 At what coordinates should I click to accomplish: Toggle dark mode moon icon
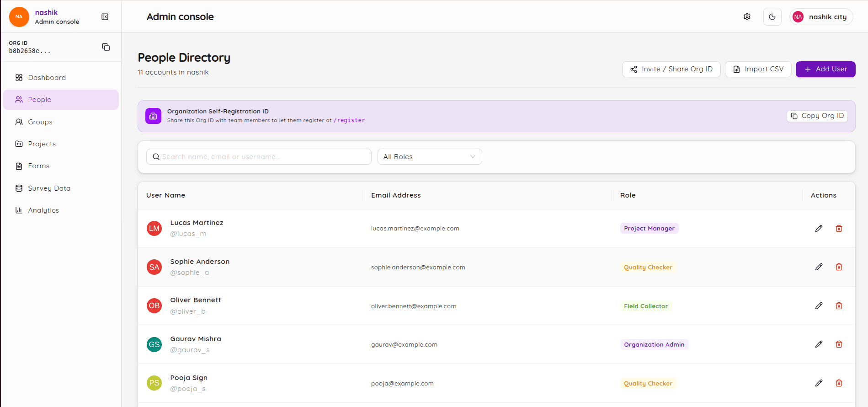click(772, 17)
